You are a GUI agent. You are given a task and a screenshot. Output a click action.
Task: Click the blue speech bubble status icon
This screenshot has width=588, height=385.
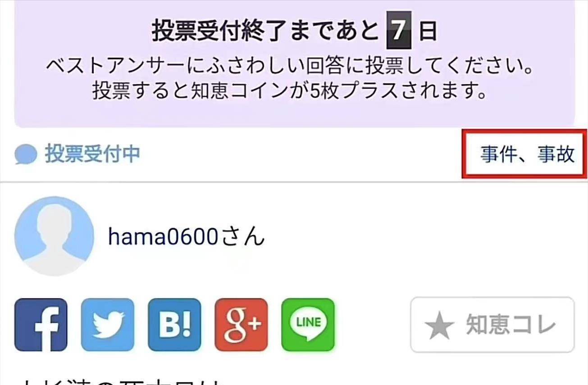coord(25,155)
